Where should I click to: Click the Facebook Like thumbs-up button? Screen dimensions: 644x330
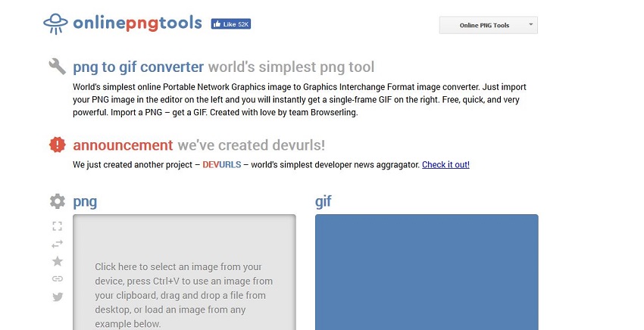click(231, 24)
